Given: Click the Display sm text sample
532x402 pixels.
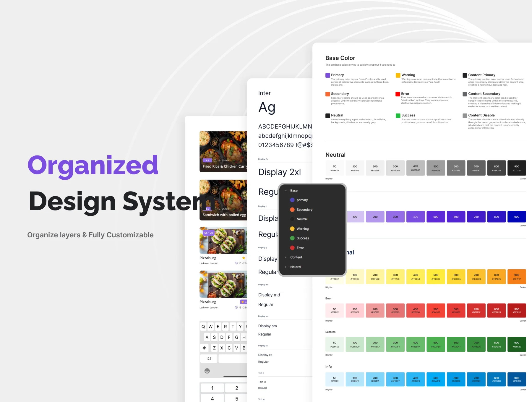Looking at the screenshot, I should coord(267,326).
